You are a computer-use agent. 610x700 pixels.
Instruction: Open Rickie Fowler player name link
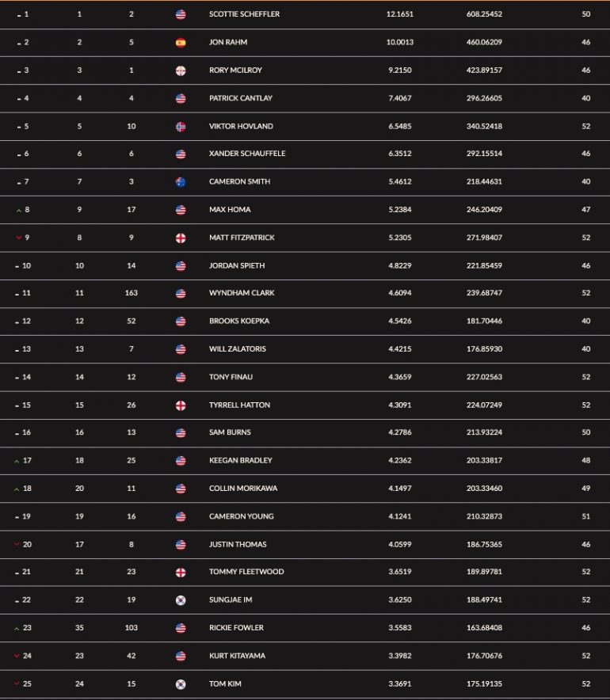[x=236, y=628]
